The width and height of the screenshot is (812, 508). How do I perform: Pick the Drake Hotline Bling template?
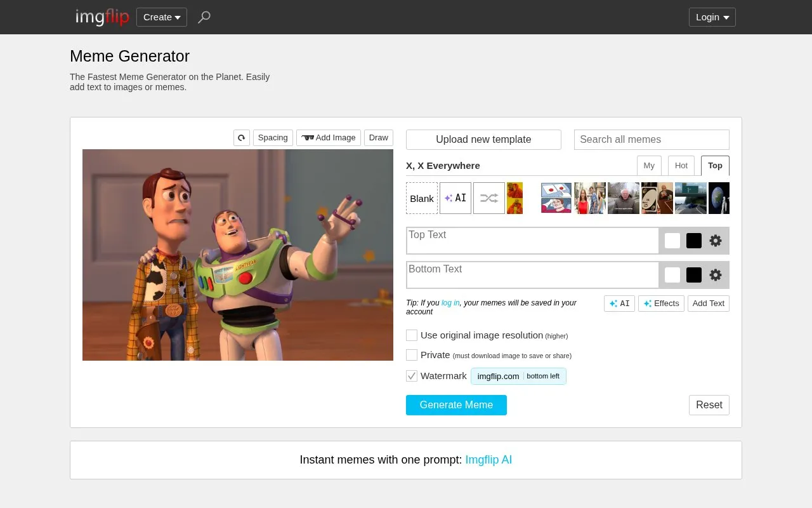[x=514, y=198]
